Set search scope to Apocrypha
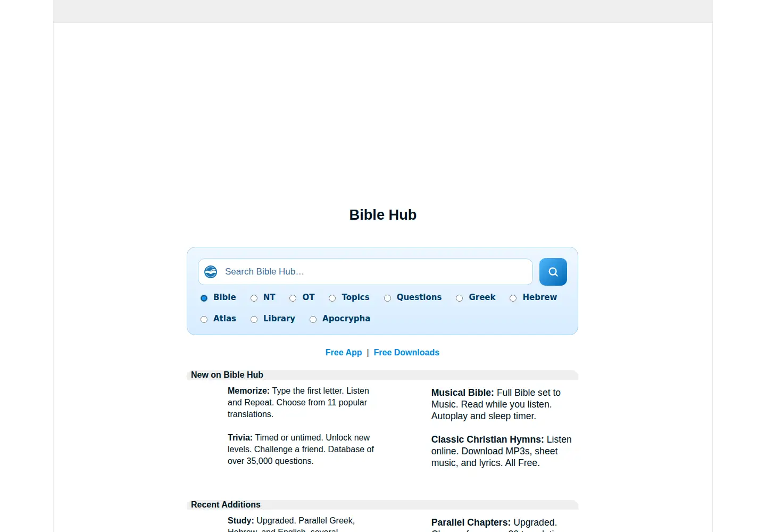The width and height of the screenshot is (766, 532). tap(313, 319)
